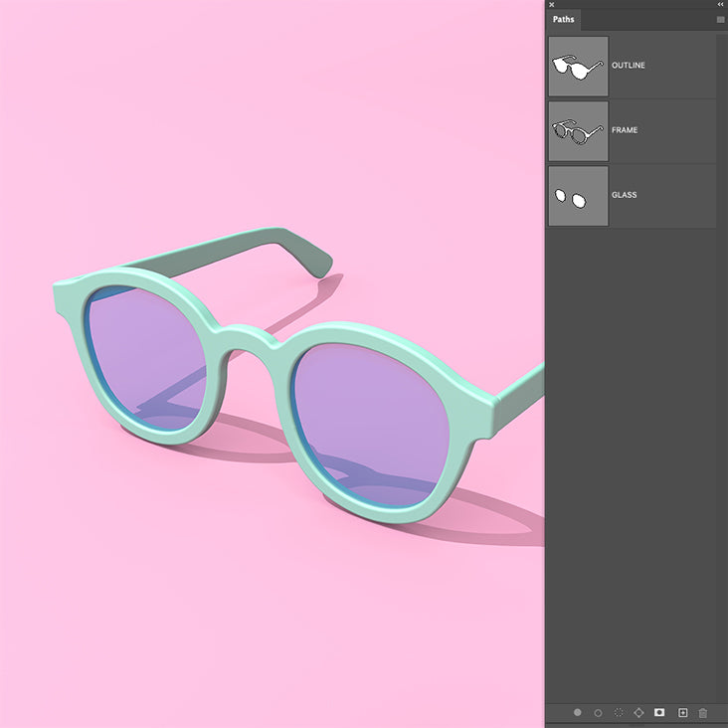Viewport: 728px width, 728px height.
Task: Click the Load path as selection icon
Action: coord(619,713)
